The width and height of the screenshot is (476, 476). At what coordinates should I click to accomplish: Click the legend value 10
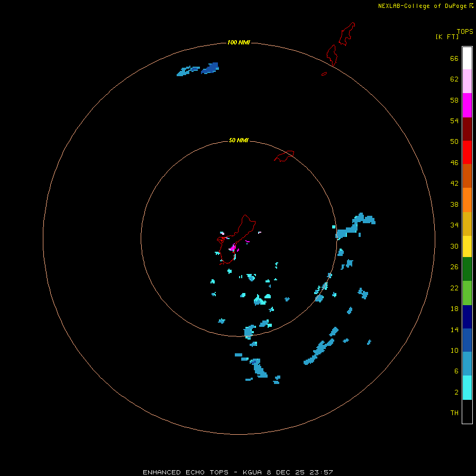click(454, 351)
